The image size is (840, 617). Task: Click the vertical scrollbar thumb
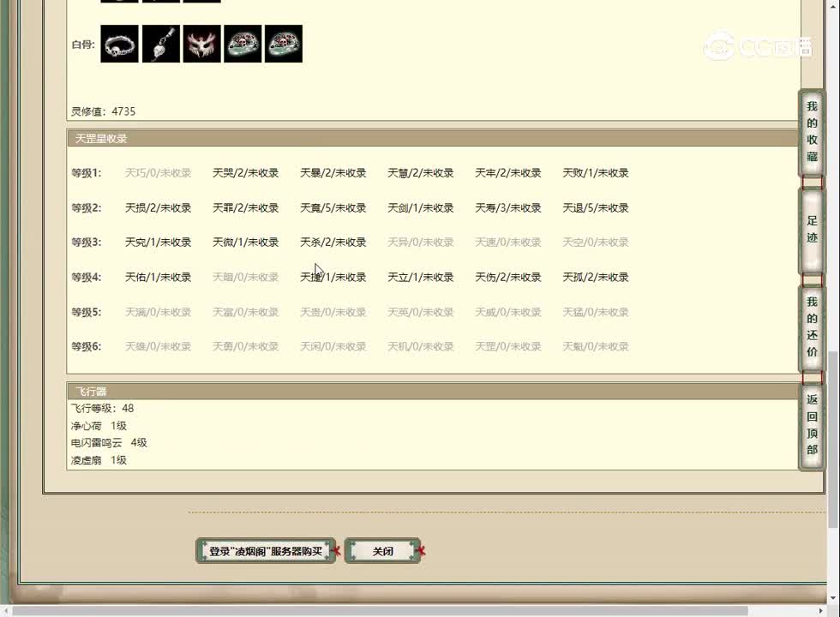pyautogui.click(x=832, y=439)
